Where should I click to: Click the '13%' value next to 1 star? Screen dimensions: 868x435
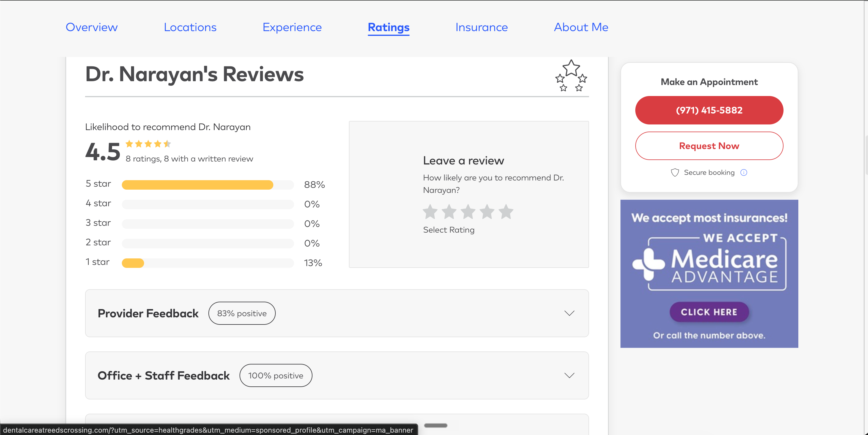coord(313,263)
